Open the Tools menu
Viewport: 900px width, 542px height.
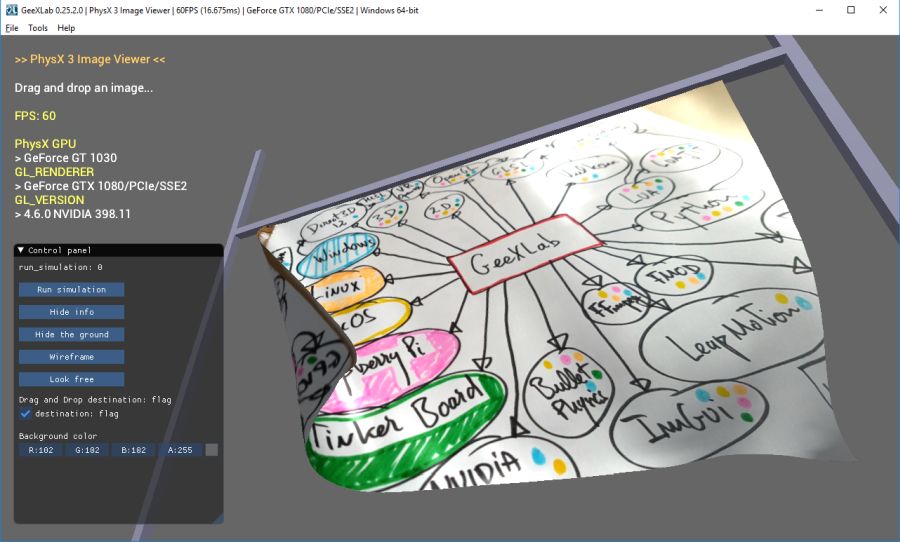pos(38,28)
